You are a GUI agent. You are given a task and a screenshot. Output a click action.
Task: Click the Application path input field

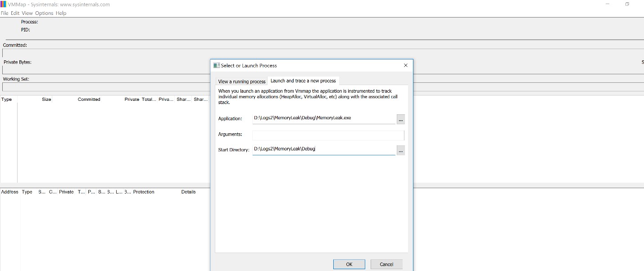(x=324, y=118)
